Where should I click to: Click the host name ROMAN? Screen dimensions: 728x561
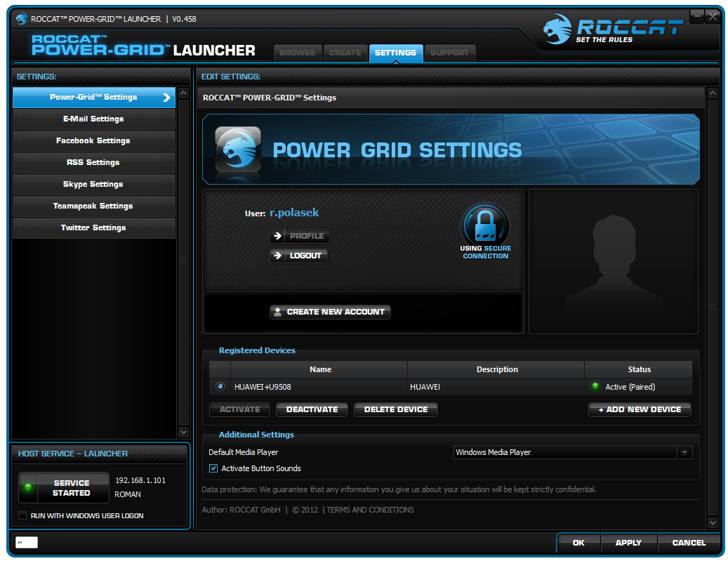[128, 494]
